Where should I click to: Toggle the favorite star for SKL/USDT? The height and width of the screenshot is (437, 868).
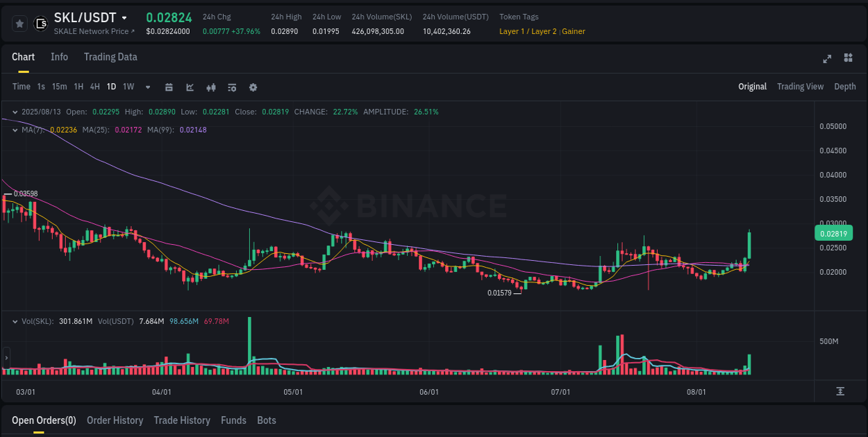click(19, 23)
